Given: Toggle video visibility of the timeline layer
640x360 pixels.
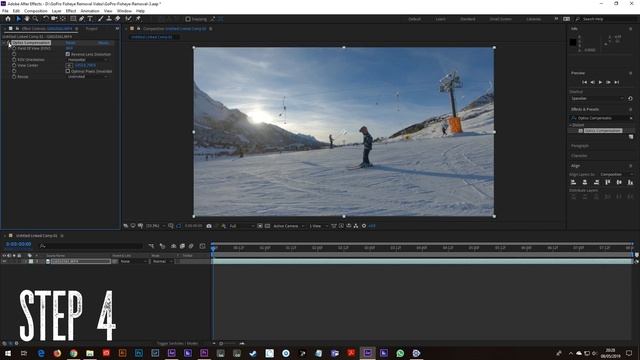Looking at the screenshot, I should [4, 261].
